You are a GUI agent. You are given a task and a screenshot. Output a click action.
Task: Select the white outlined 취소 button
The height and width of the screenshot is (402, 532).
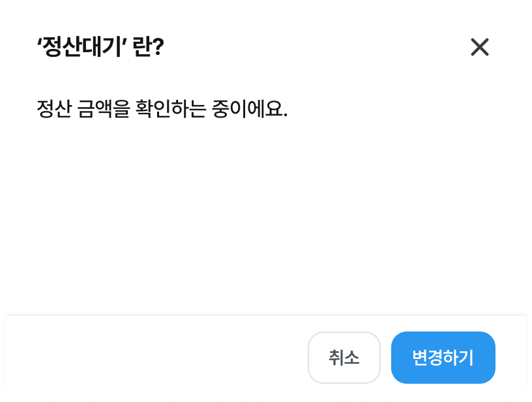pyautogui.click(x=344, y=358)
